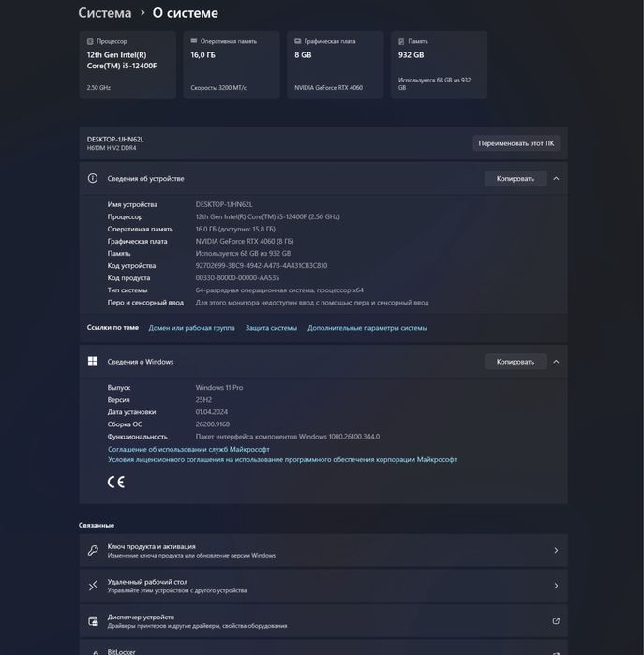Open Соглашение об использовании служб Майкрософт
Image resolution: width=644 pixels, height=655 pixels.
[188, 449]
